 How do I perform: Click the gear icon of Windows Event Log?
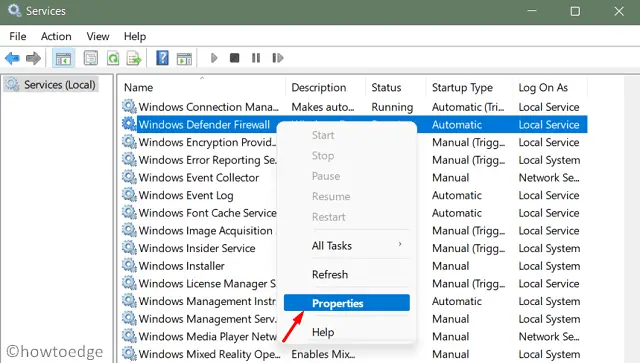click(x=129, y=194)
